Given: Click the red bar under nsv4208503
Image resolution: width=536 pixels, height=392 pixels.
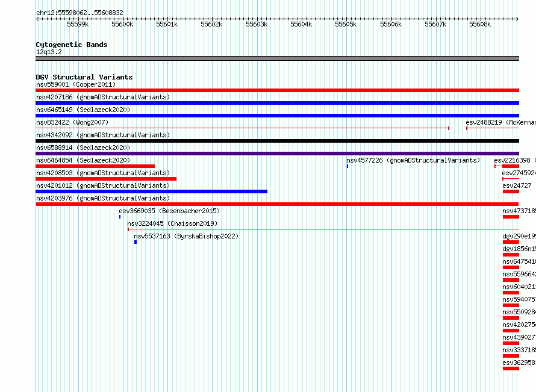Looking at the screenshot, I should pos(106,179).
